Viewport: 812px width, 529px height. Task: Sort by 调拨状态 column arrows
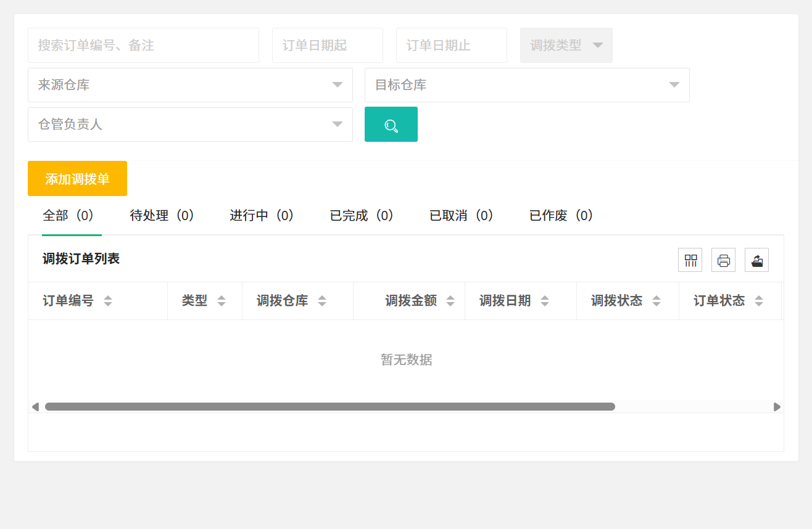click(657, 301)
